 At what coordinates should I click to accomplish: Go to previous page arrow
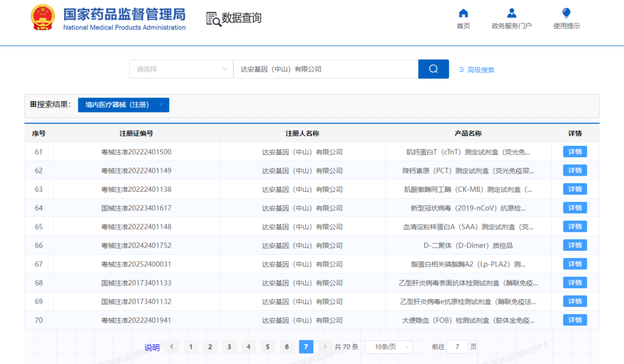172,347
